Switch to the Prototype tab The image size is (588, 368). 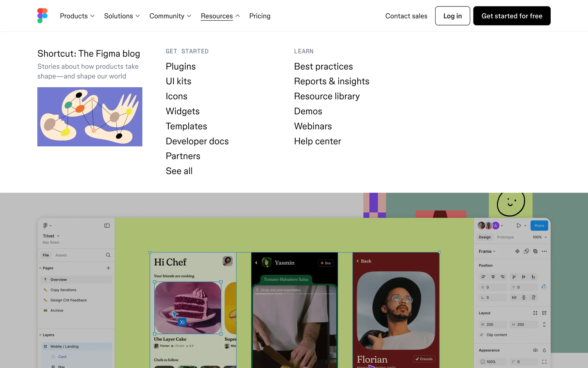tap(505, 237)
